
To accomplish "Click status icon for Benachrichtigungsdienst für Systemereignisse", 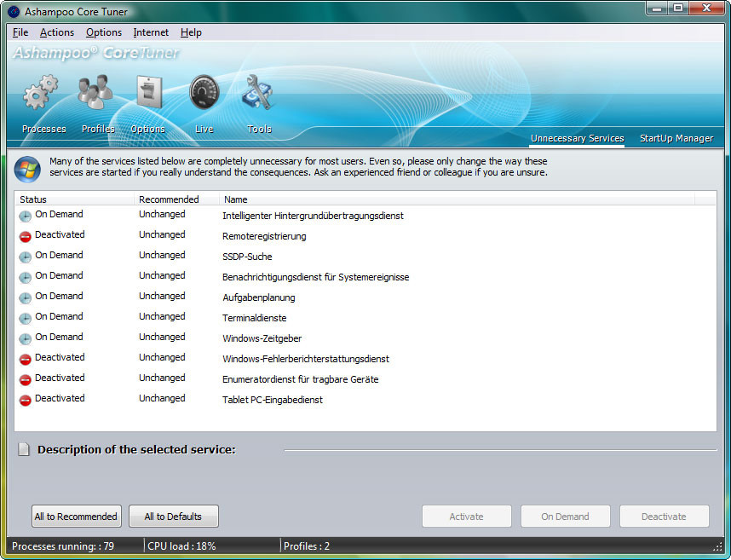I will (x=26, y=277).
